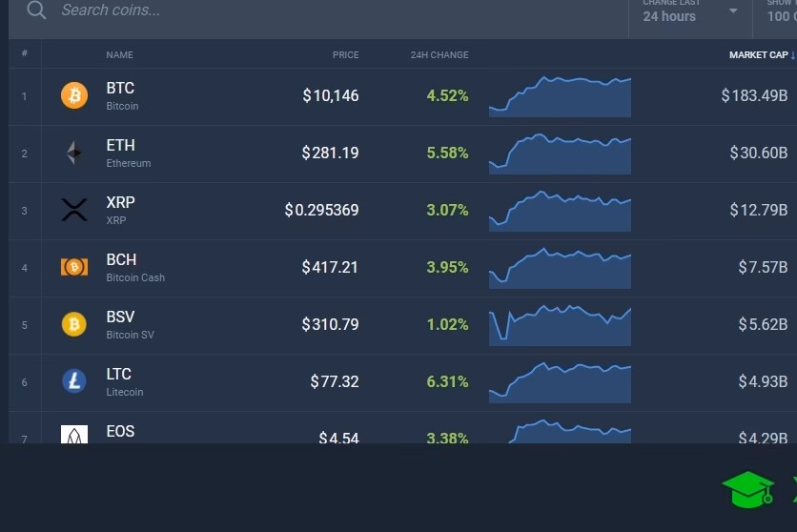Click the $5.62B market cap for BSV
The width and height of the screenshot is (797, 532).
pyautogui.click(x=763, y=324)
